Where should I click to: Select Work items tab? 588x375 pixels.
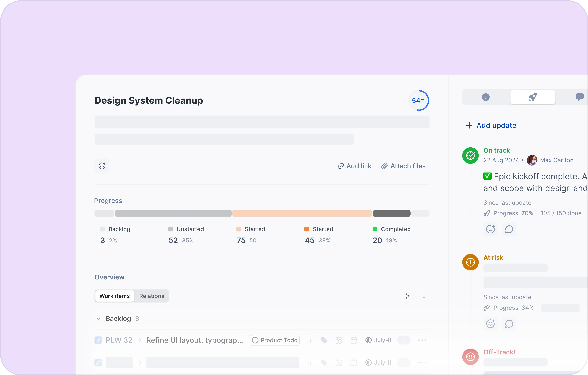coord(115,296)
